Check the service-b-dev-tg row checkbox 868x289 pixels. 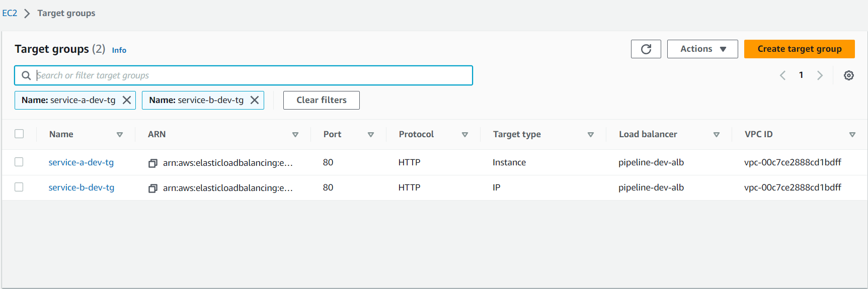(x=19, y=187)
